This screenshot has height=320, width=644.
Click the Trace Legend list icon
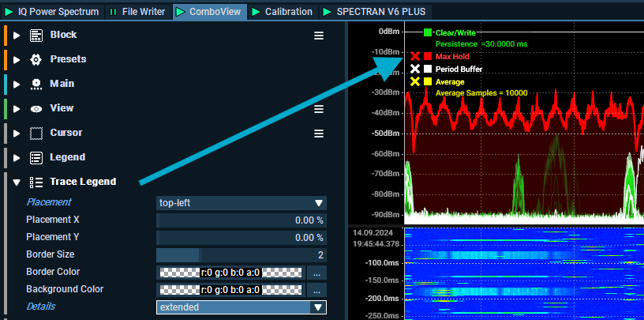click(x=36, y=182)
